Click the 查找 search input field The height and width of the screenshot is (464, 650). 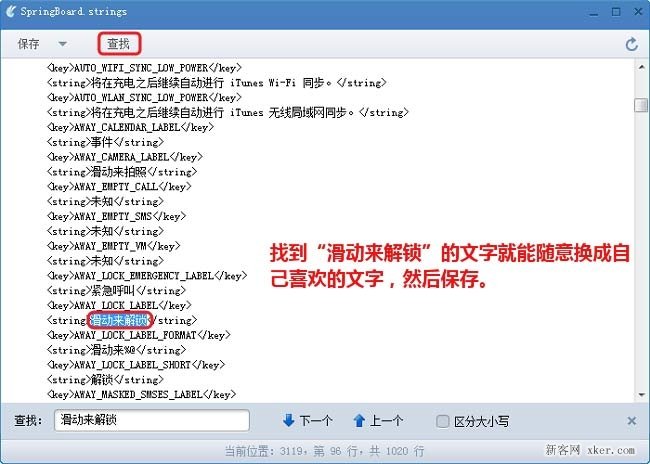[152, 420]
